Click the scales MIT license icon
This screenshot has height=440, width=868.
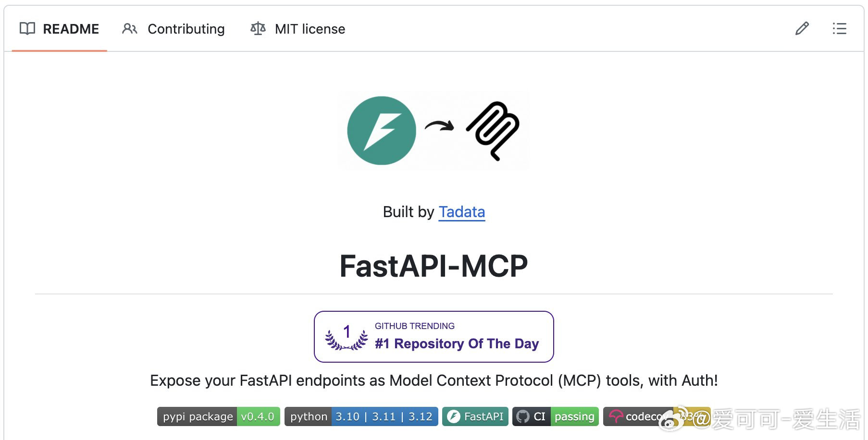point(258,29)
